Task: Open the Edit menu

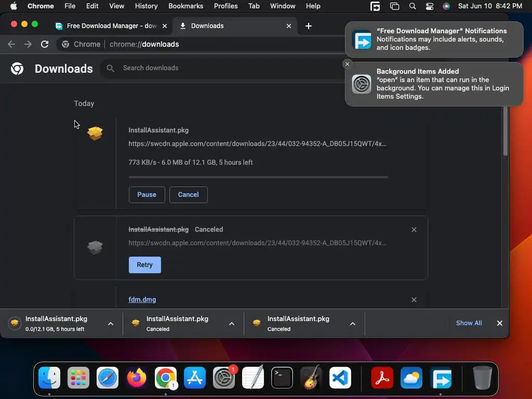Action: (92, 6)
